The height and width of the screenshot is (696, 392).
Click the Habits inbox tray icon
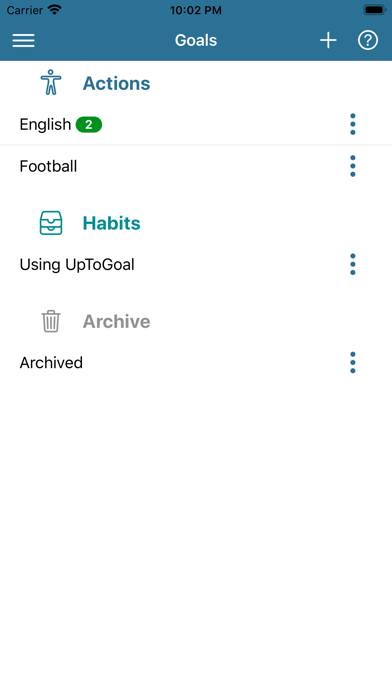pos(51,223)
